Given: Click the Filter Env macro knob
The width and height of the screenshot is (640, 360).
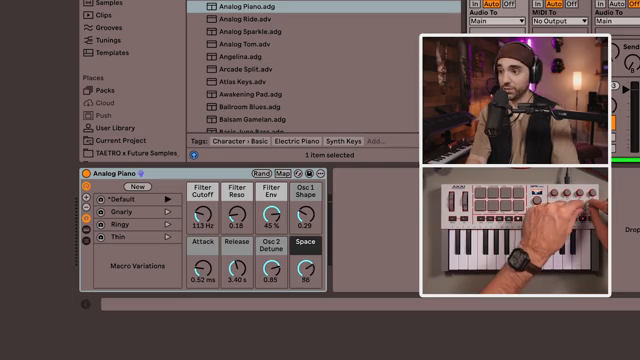Looking at the screenshot, I should (271, 214).
